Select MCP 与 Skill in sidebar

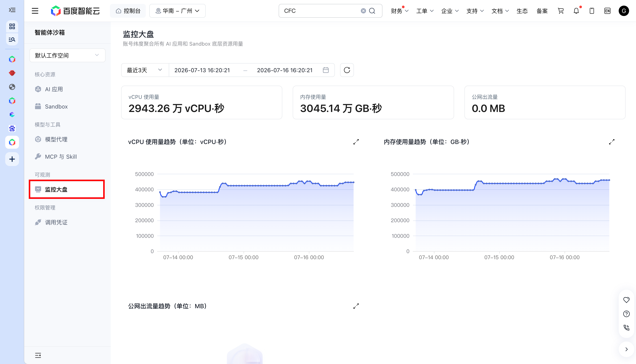click(x=61, y=156)
